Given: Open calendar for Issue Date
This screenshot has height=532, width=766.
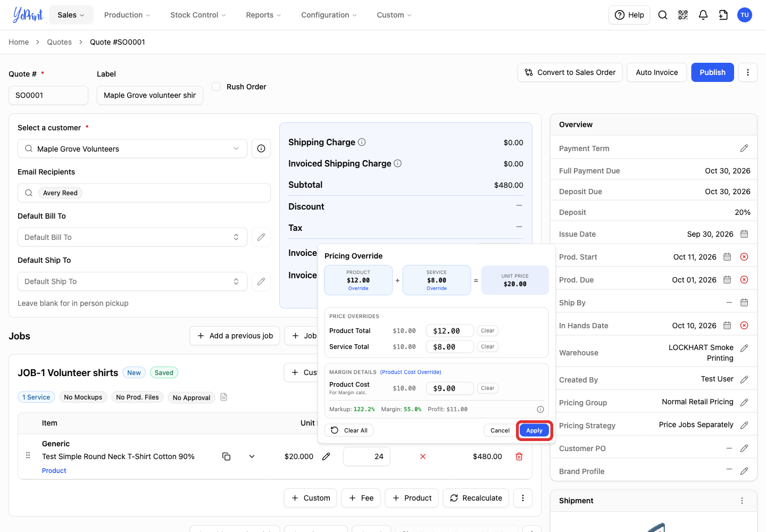Looking at the screenshot, I should (x=744, y=234).
